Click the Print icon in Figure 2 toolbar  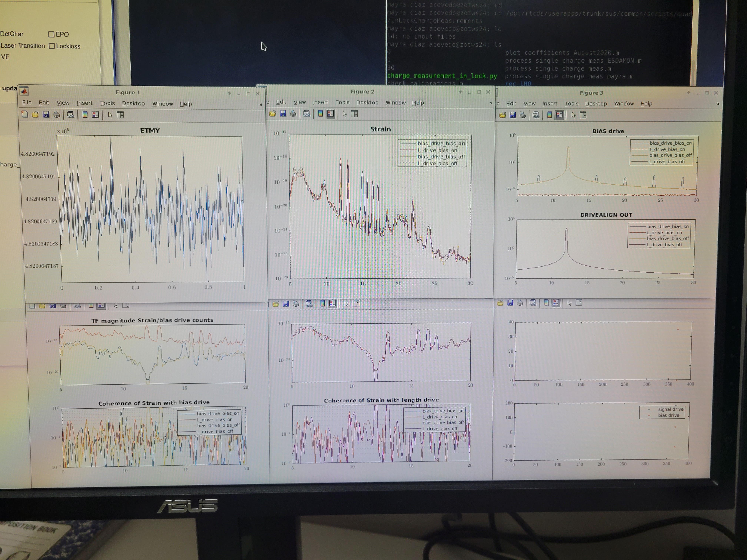point(293,114)
